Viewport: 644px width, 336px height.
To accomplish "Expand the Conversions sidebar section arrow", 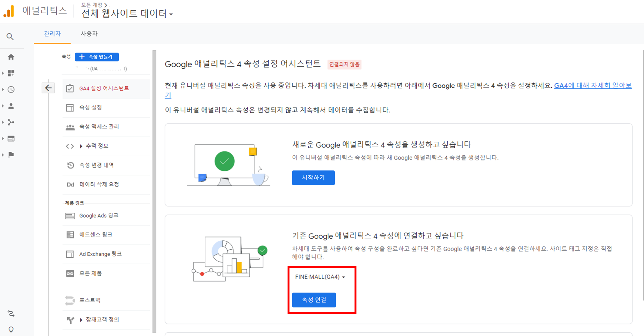I will click(x=3, y=155).
